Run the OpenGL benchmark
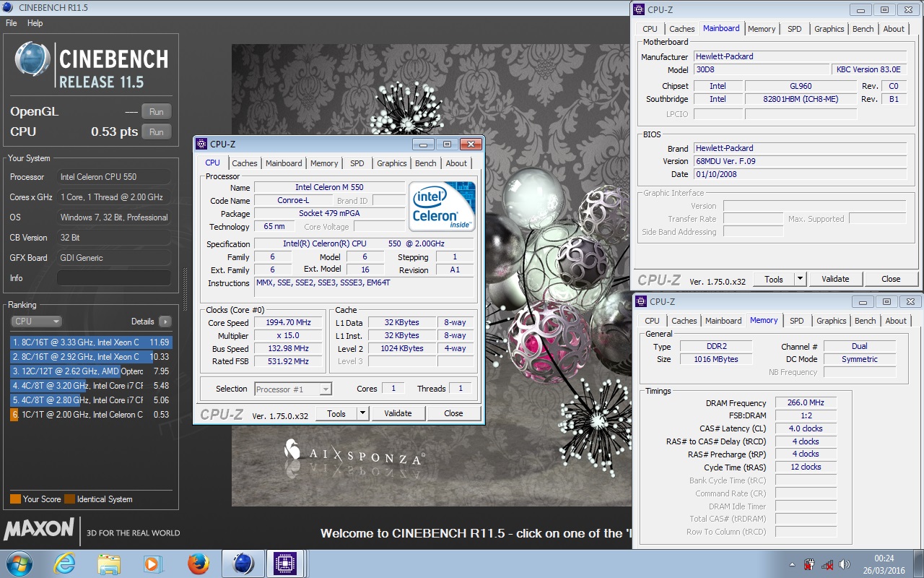924x578 pixels. [x=157, y=111]
